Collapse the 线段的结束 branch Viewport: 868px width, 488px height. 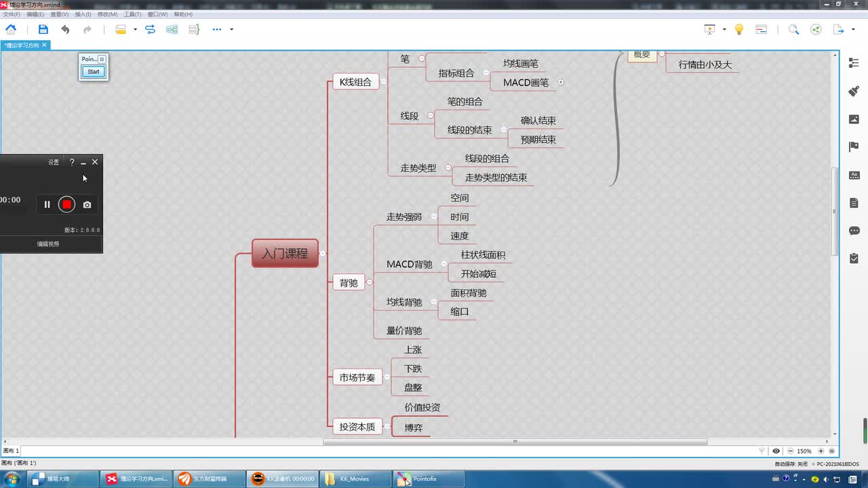(x=504, y=129)
